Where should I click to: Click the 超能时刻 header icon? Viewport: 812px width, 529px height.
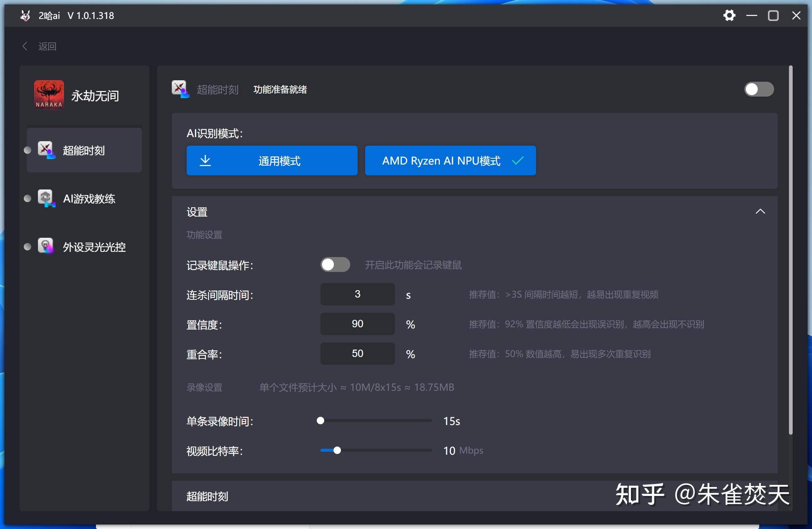(180, 89)
